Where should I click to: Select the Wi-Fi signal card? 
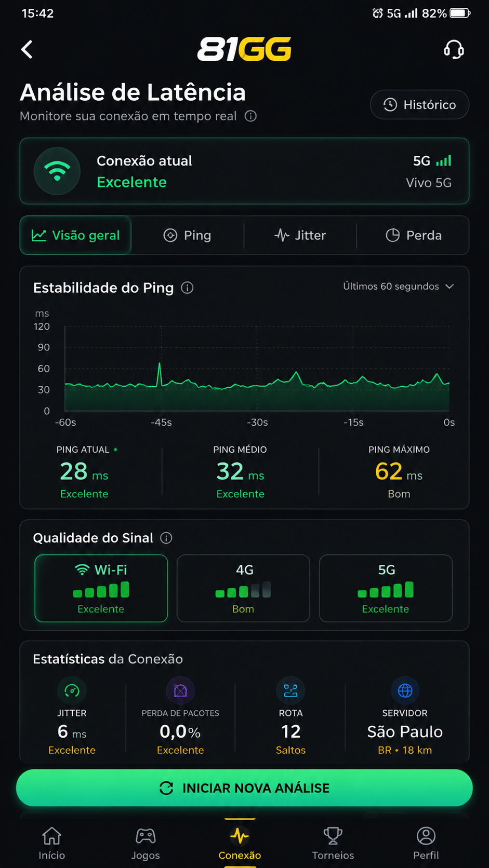pos(101,588)
